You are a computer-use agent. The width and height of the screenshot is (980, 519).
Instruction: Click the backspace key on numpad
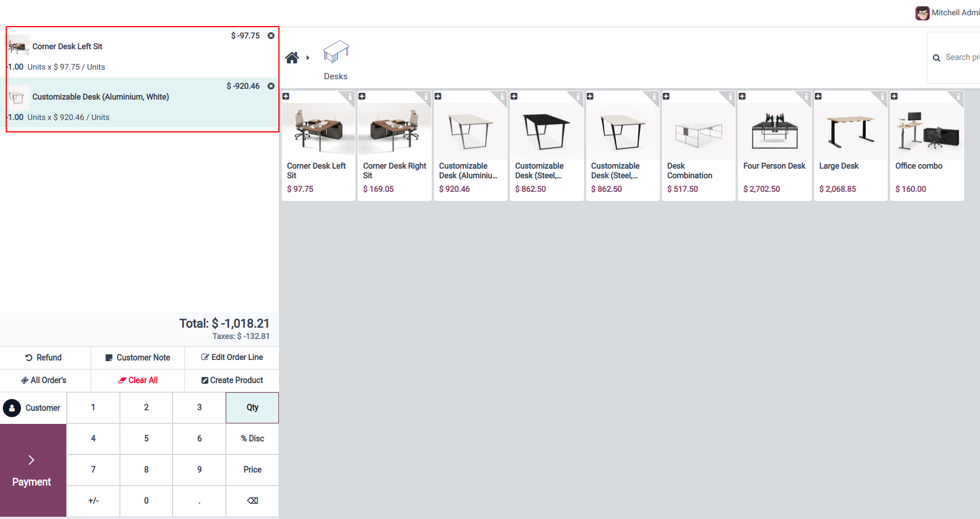click(x=252, y=501)
